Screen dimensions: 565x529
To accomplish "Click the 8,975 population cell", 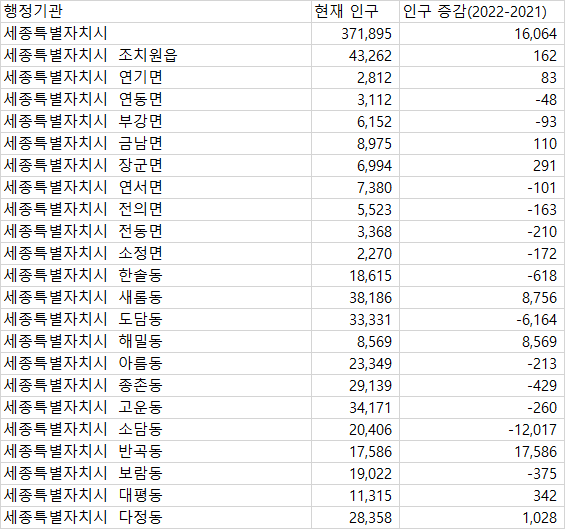I will coord(355,144).
